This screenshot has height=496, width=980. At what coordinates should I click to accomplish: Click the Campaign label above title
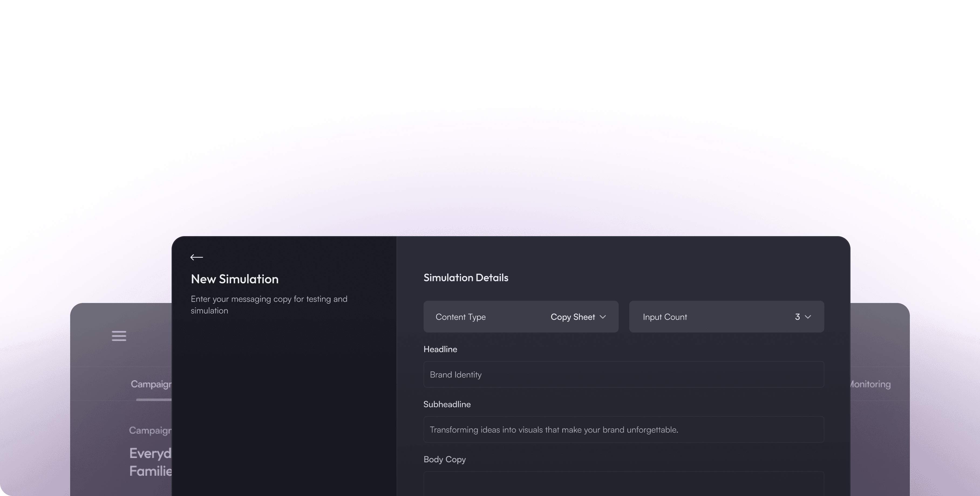[150, 430]
